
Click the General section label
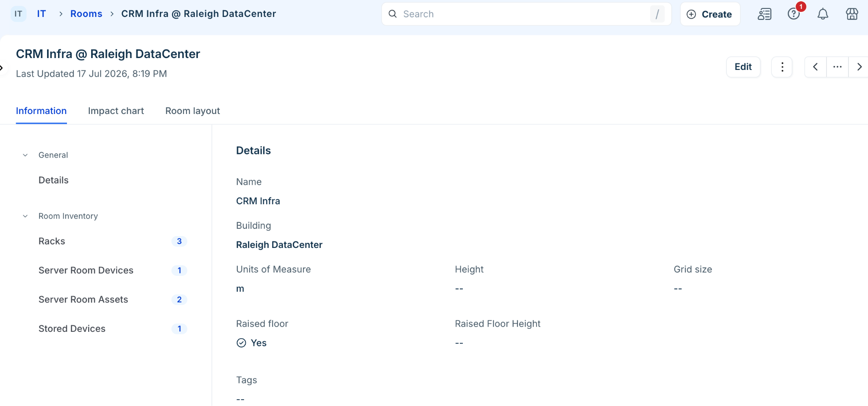coord(53,155)
